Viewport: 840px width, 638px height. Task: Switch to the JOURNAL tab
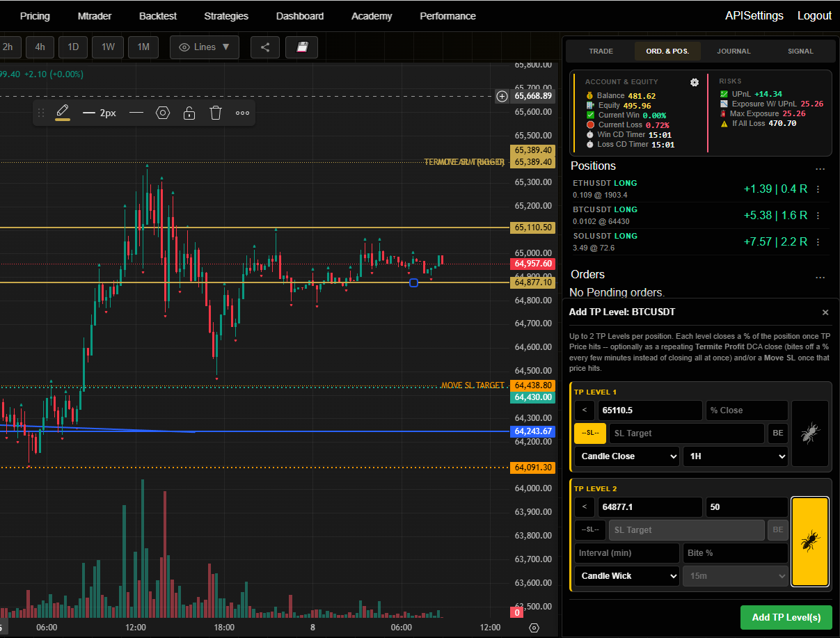[x=734, y=51]
